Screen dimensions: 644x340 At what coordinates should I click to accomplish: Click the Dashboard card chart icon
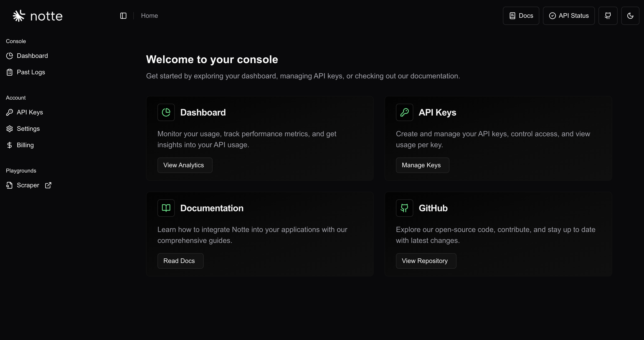(x=166, y=112)
